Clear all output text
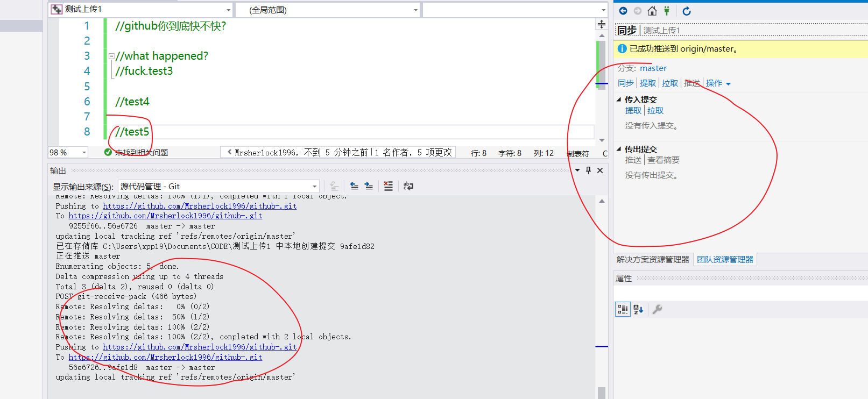868x399 pixels. coord(388,186)
